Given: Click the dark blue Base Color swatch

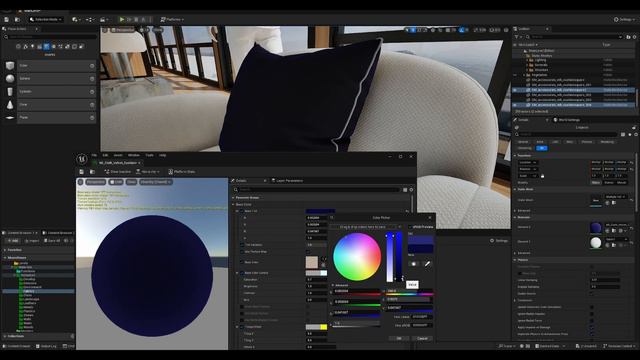Looking at the screenshot, I should 320,211.
